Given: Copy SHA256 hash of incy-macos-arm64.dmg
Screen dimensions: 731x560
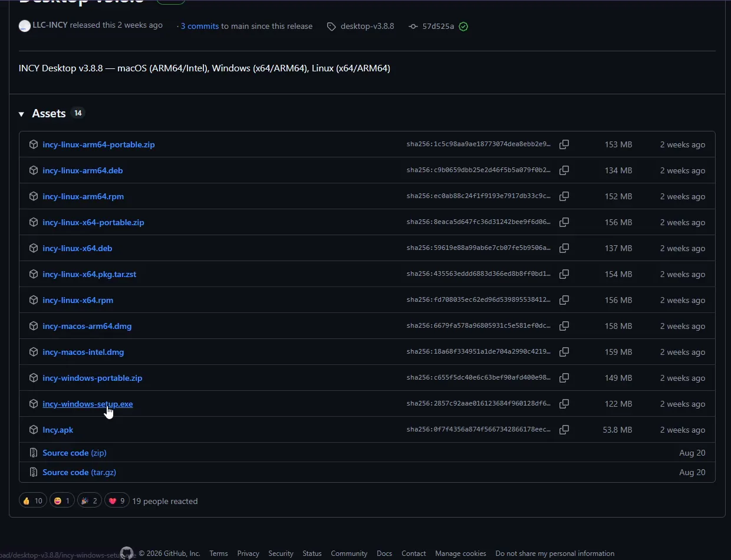Looking at the screenshot, I should 564,326.
